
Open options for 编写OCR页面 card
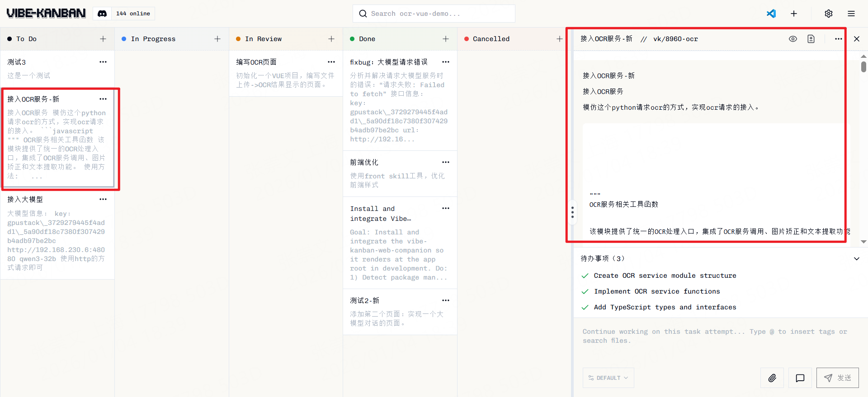click(x=331, y=62)
